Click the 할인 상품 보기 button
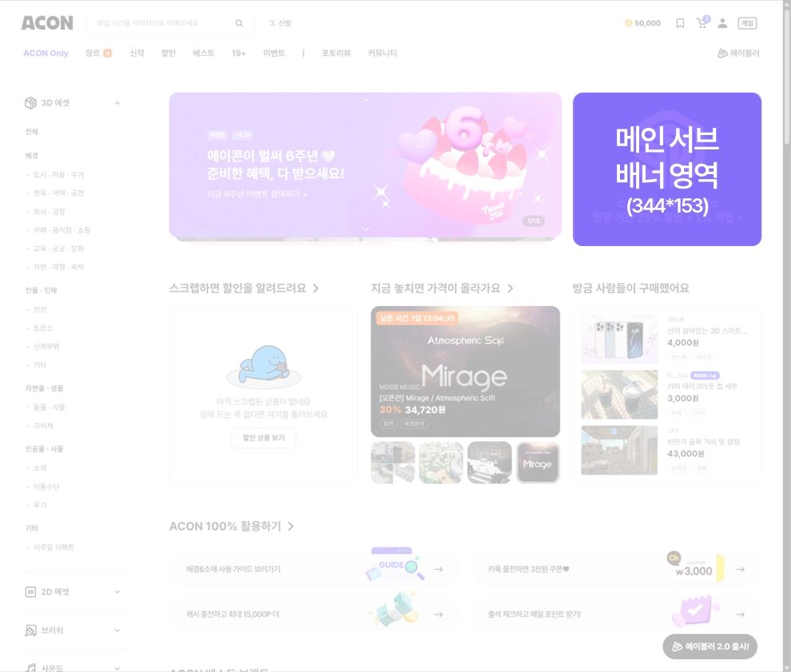791x672 pixels. (264, 437)
